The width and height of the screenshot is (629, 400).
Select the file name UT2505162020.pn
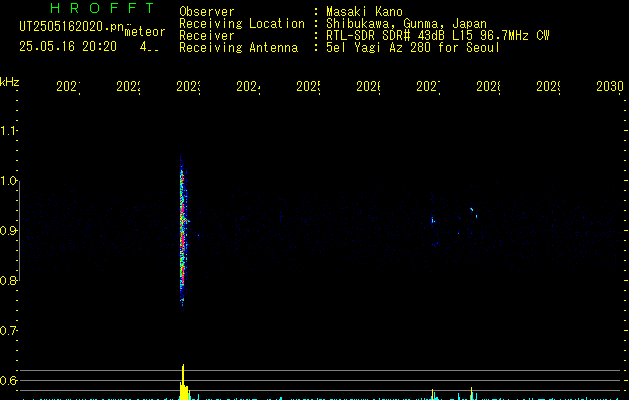click(71, 27)
